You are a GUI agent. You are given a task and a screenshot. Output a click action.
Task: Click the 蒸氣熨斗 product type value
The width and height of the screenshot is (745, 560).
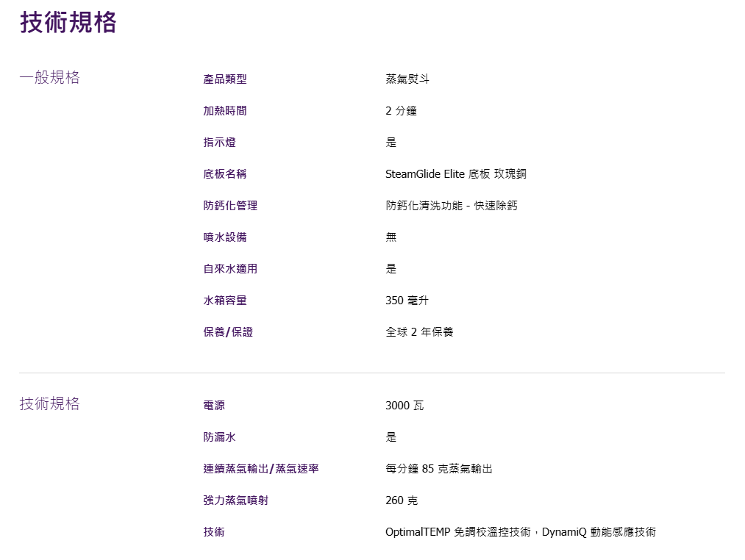point(407,79)
